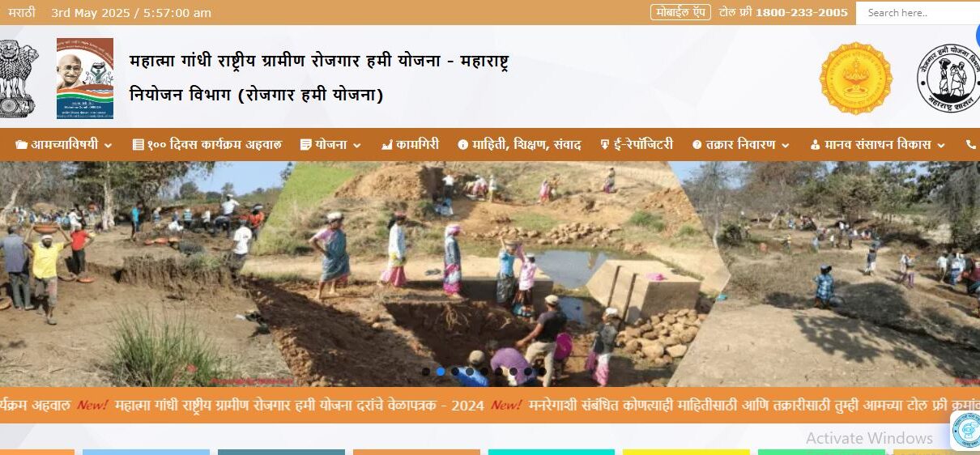Open the कामगिरी menu item
This screenshot has width=980, height=455.
[410, 145]
